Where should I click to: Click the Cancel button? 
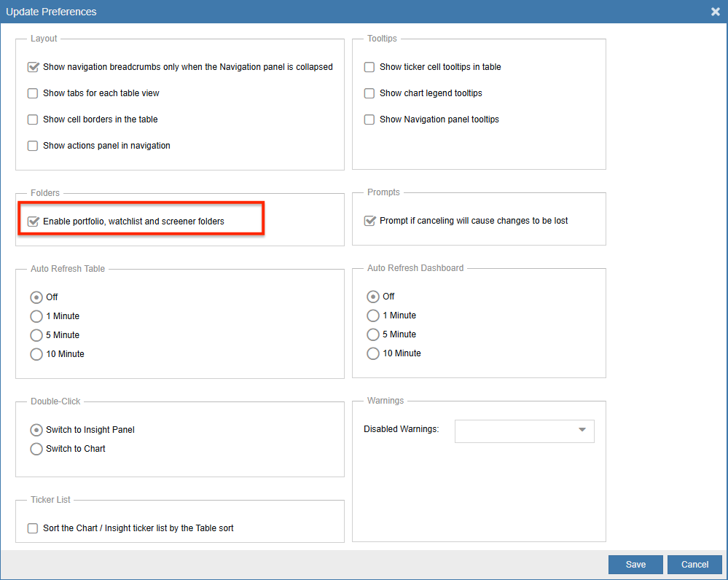694,565
